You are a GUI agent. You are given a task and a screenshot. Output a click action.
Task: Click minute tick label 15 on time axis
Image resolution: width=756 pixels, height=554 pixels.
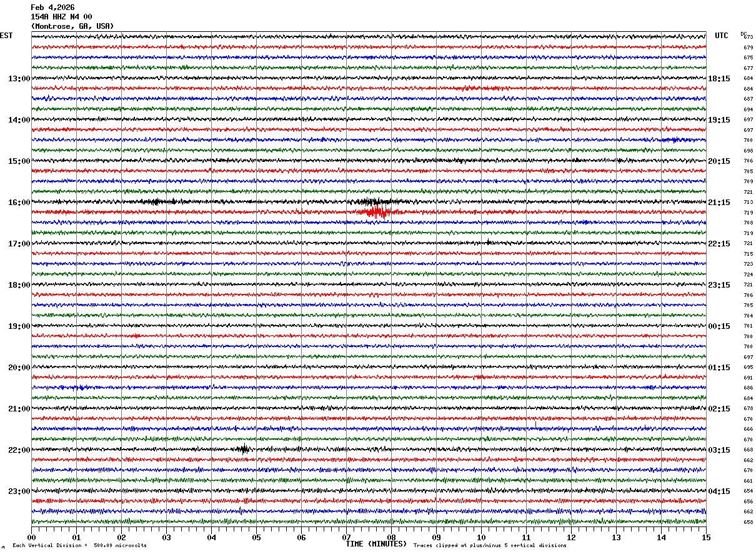tap(706, 537)
